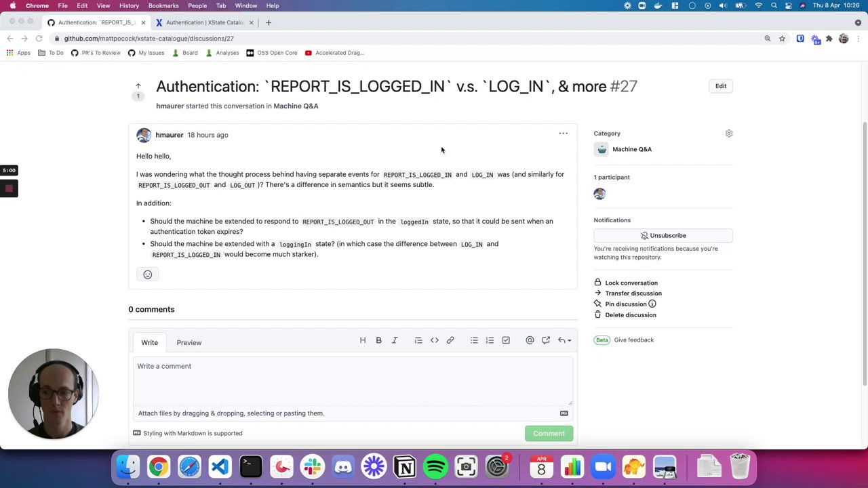The image size is (868, 488).
Task: Open Terminal from the dock
Action: coord(251,467)
